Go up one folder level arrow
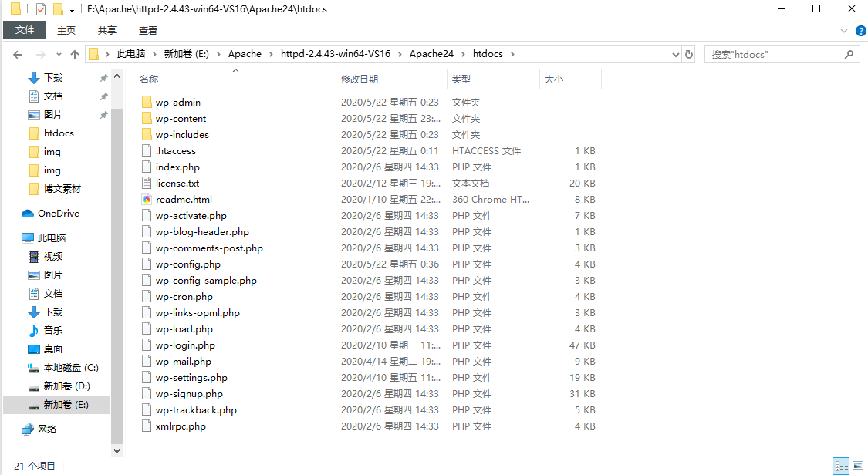This screenshot has height=475, width=868. [75, 54]
